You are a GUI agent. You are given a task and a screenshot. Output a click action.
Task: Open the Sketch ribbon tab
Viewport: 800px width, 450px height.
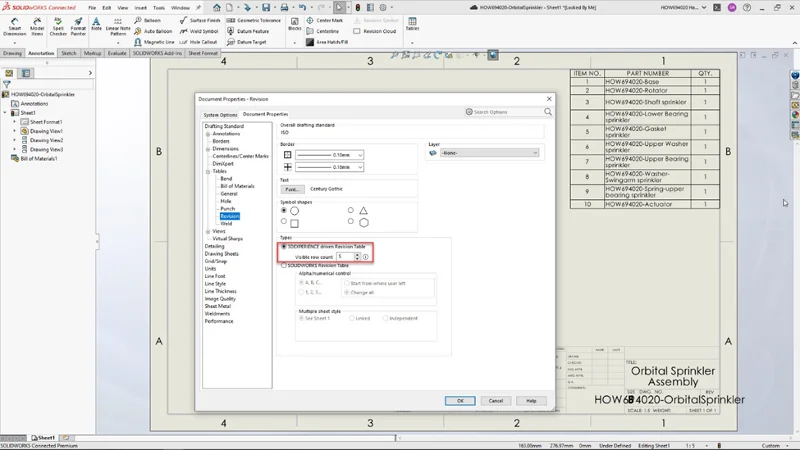click(68, 53)
